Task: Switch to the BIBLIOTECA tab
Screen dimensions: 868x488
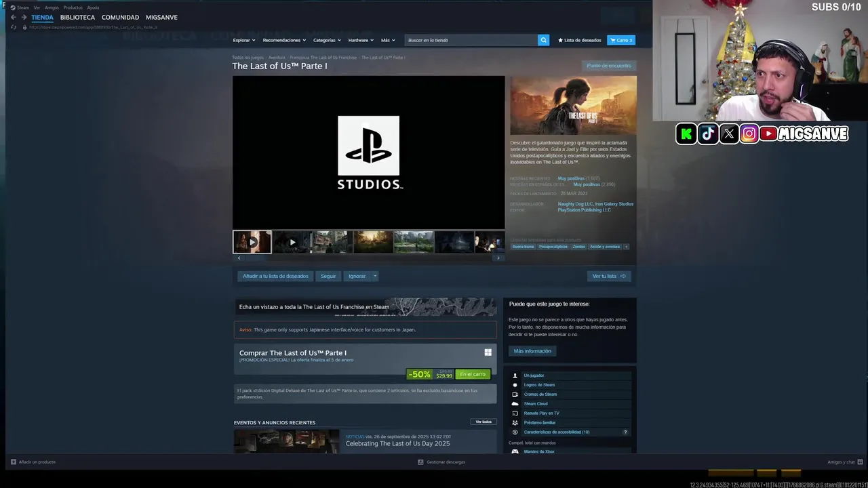Action: click(x=77, y=17)
